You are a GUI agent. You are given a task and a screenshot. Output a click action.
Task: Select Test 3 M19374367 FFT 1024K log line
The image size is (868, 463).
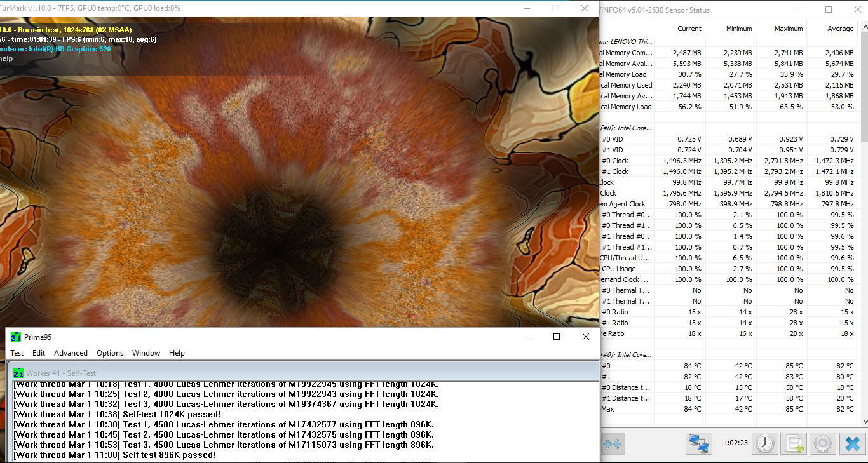tap(226, 404)
